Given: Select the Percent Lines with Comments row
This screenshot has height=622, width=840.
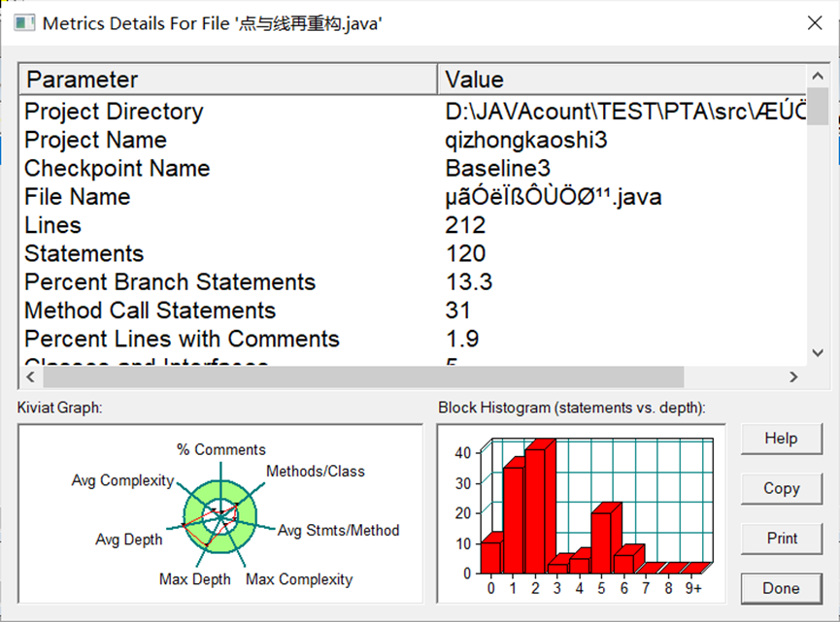Looking at the screenshot, I should click(413, 339).
